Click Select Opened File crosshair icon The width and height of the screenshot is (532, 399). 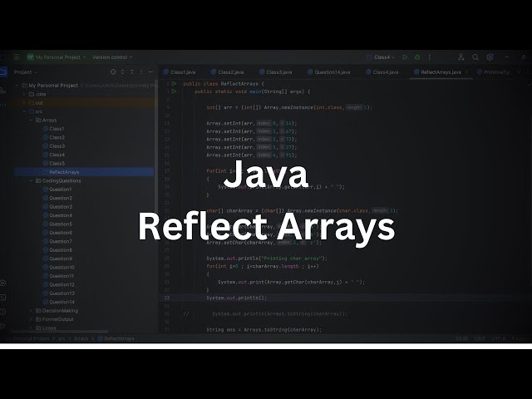[113, 72]
